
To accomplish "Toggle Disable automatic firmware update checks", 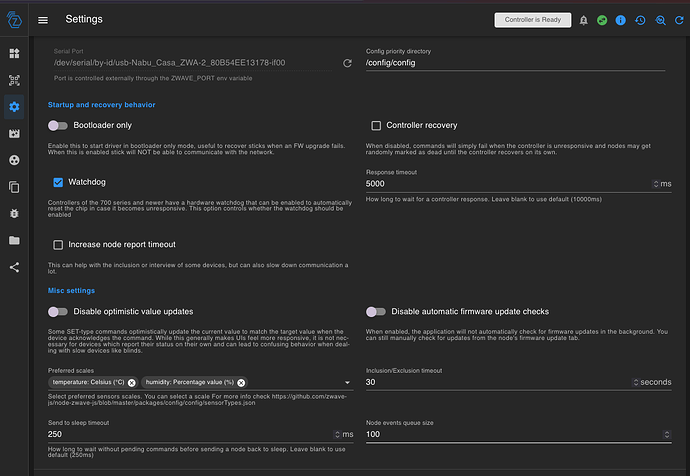I will pos(376,312).
